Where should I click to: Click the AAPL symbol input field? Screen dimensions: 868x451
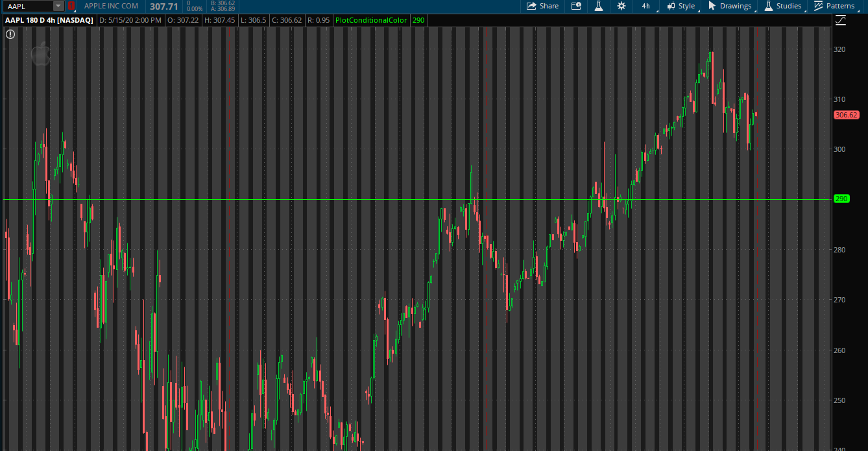[x=27, y=6]
